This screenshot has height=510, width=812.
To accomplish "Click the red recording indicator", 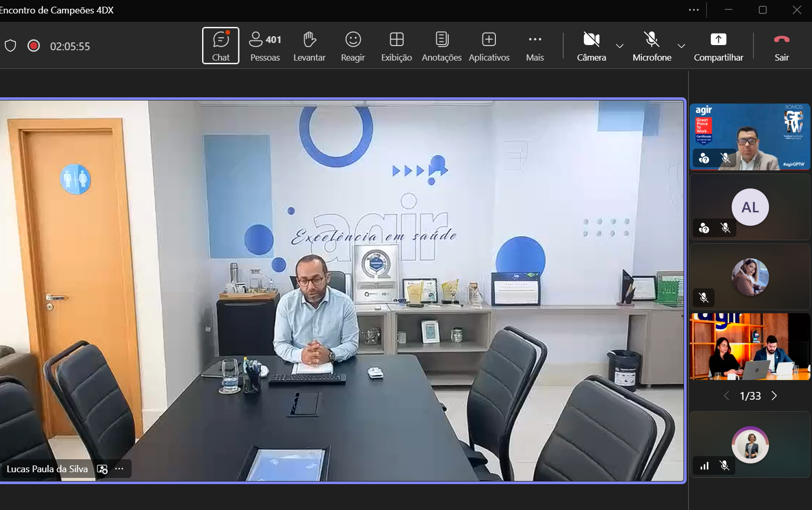I will pos(34,46).
